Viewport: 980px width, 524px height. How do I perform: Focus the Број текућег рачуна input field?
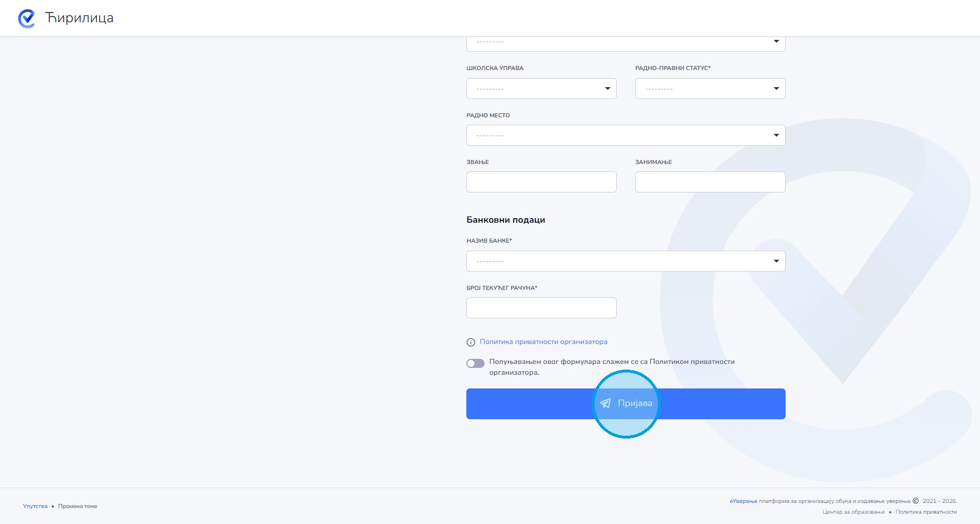(542, 308)
